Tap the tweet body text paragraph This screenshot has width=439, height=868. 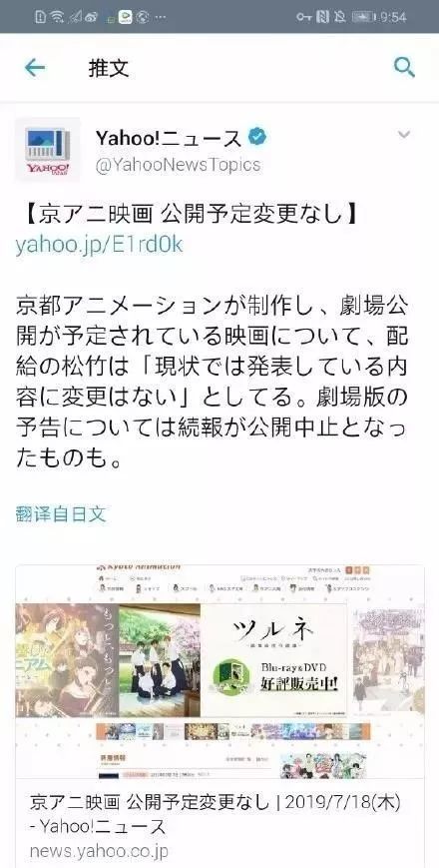point(212,382)
